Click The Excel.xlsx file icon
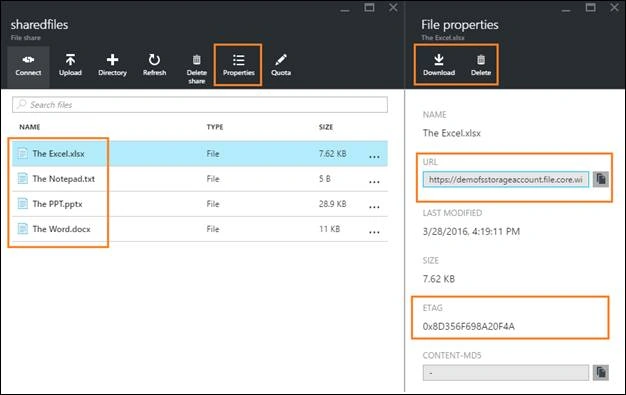This screenshot has height=395, width=626. click(23, 153)
